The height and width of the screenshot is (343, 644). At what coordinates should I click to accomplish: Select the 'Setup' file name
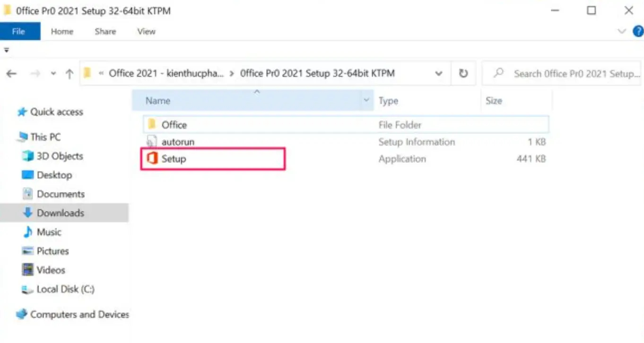coord(174,158)
